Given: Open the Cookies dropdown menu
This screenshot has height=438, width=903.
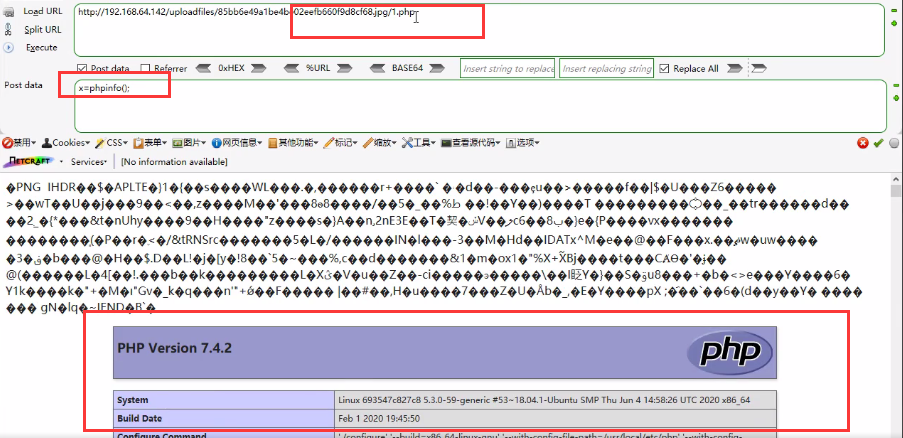Looking at the screenshot, I should click(70, 143).
